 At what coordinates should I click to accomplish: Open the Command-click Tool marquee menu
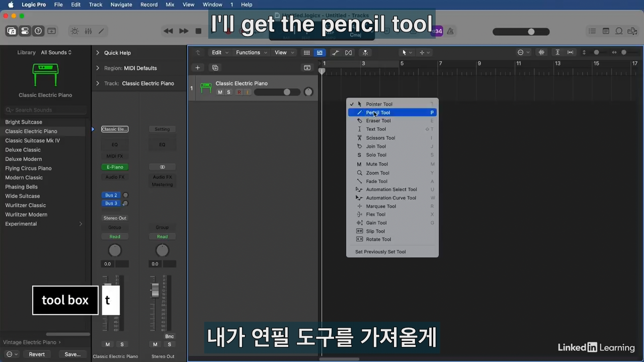click(x=425, y=52)
